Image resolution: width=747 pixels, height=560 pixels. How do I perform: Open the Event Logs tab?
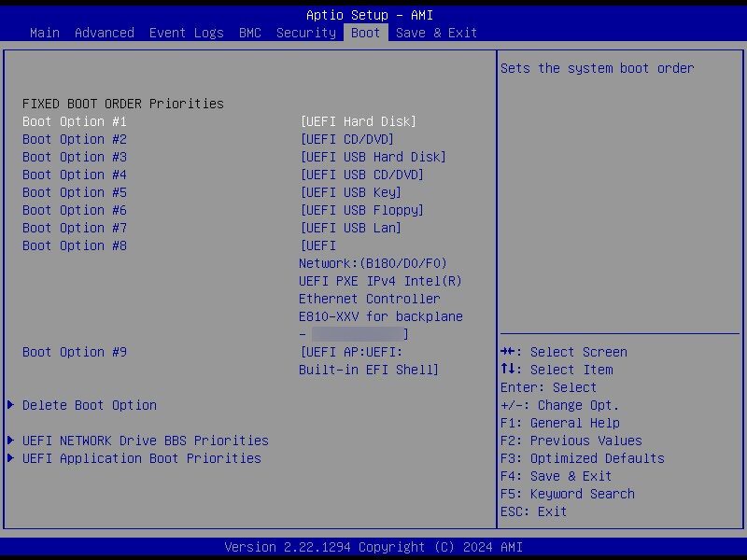[186, 33]
